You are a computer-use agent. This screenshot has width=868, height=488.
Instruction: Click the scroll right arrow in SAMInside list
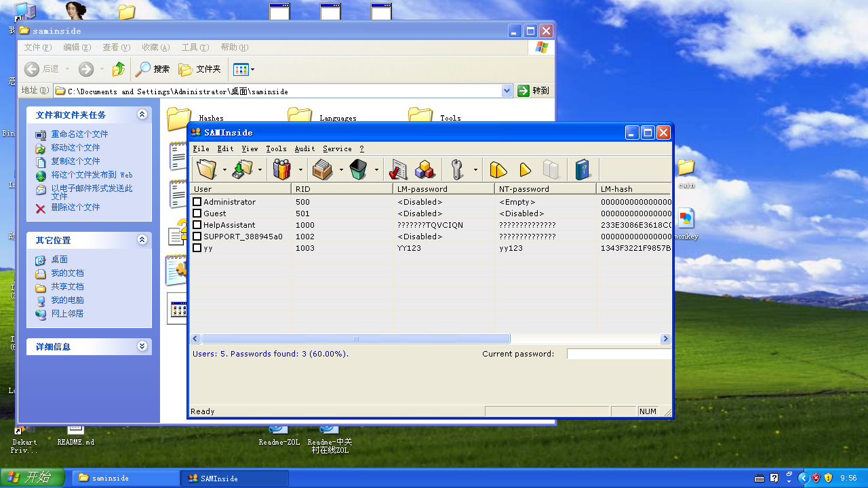(x=665, y=339)
